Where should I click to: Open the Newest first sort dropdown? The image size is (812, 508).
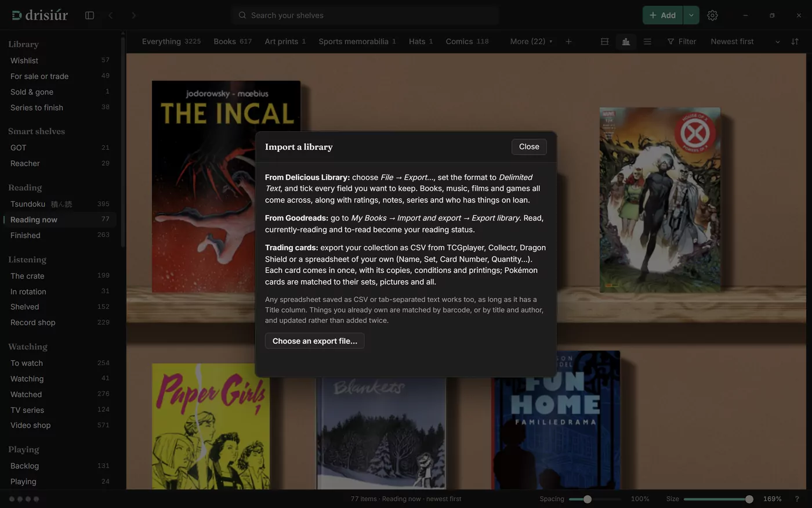coord(745,41)
